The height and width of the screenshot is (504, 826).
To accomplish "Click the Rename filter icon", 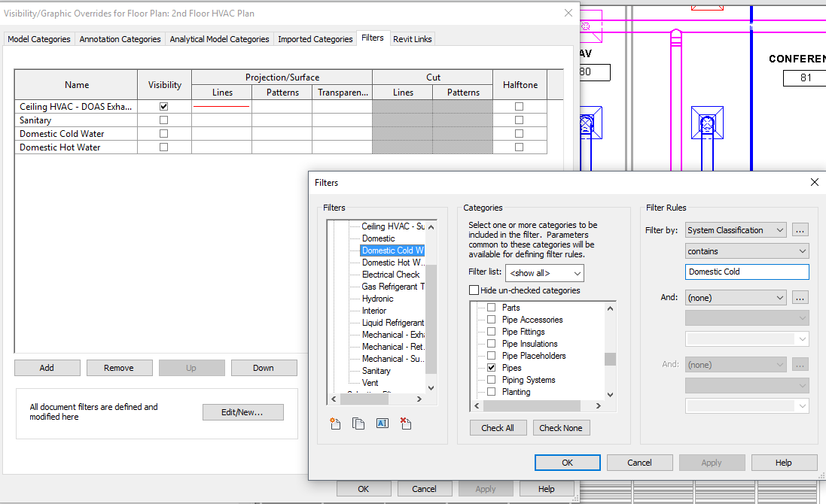I will pos(383,424).
